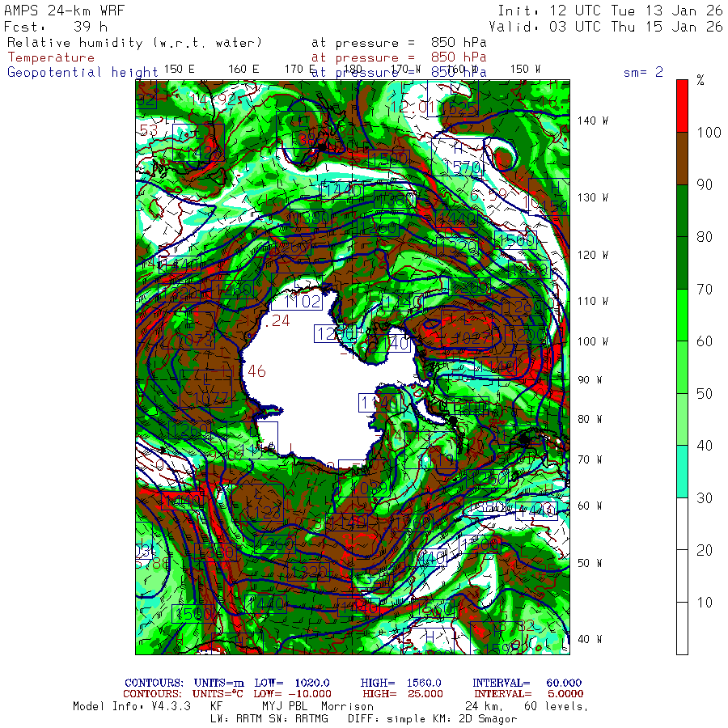Click the pale green 40-50 colorbar segment

(682, 420)
